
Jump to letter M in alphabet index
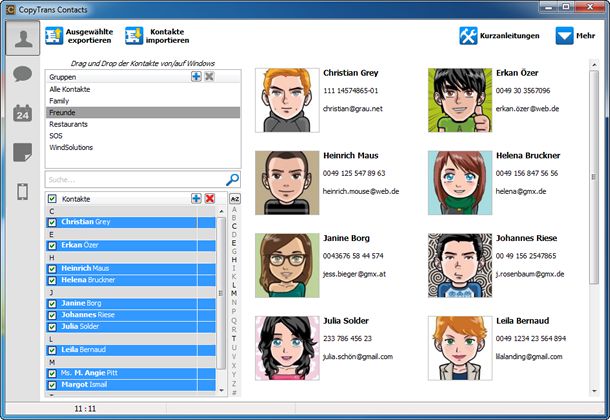click(234, 294)
